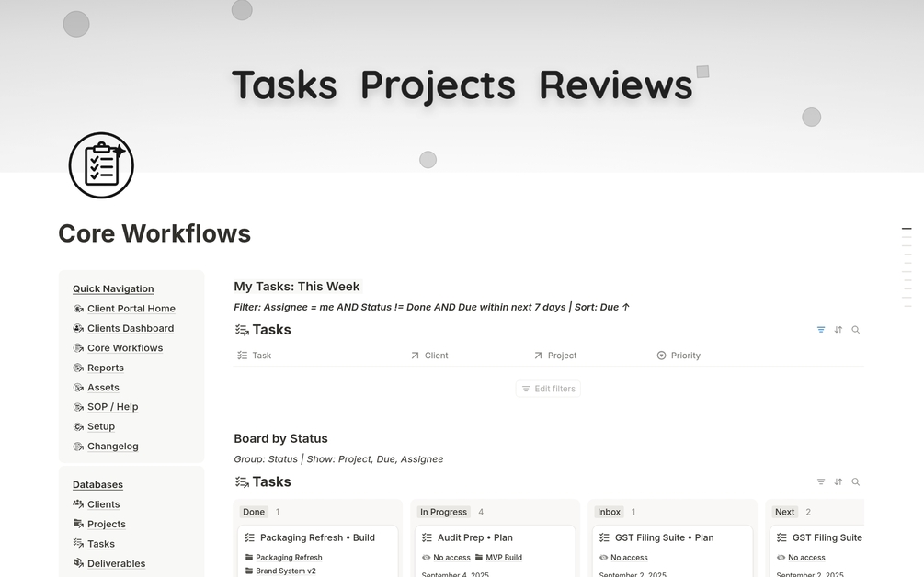Click the Core Workflows clipboard page icon
Screen dimensions: 924x577
pos(101,165)
